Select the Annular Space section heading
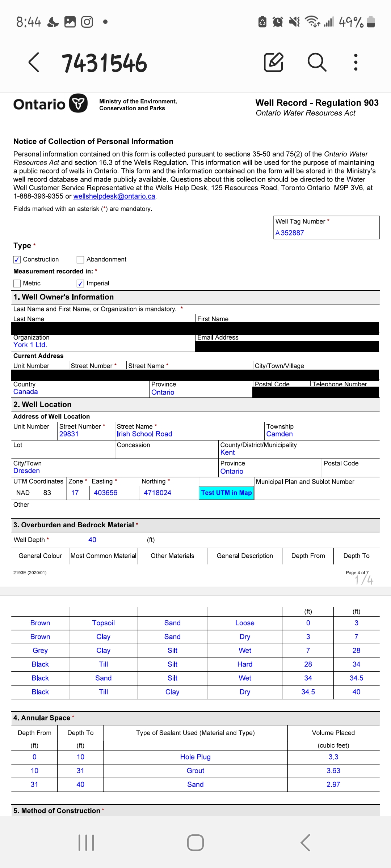The image size is (391, 868). [x=42, y=718]
